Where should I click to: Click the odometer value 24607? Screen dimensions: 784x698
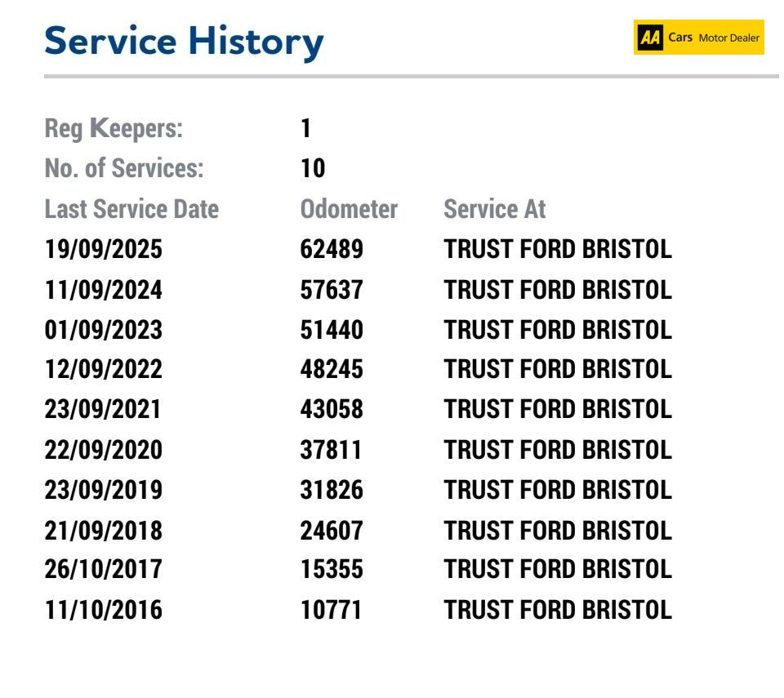coord(331,531)
